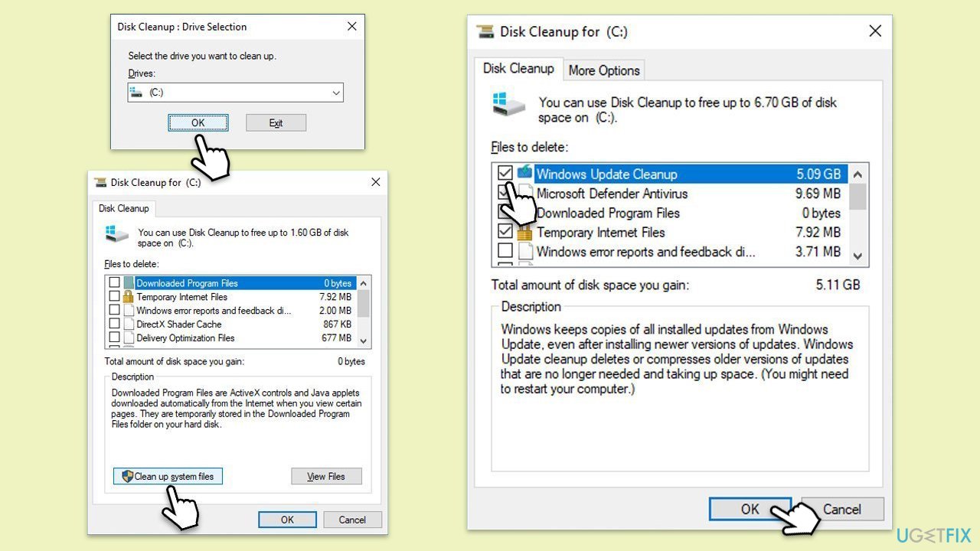Click the drive icon in Drives combo box

(137, 93)
